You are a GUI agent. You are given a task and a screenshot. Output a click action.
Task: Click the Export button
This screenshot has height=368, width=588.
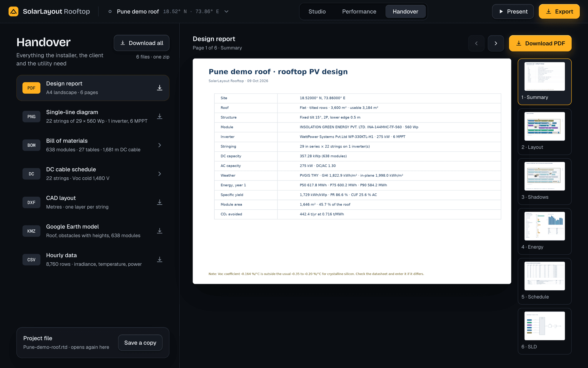[x=559, y=11]
